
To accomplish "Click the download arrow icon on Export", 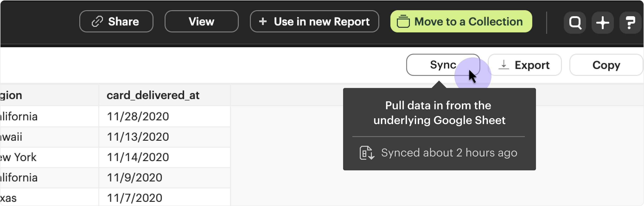I will pyautogui.click(x=504, y=65).
